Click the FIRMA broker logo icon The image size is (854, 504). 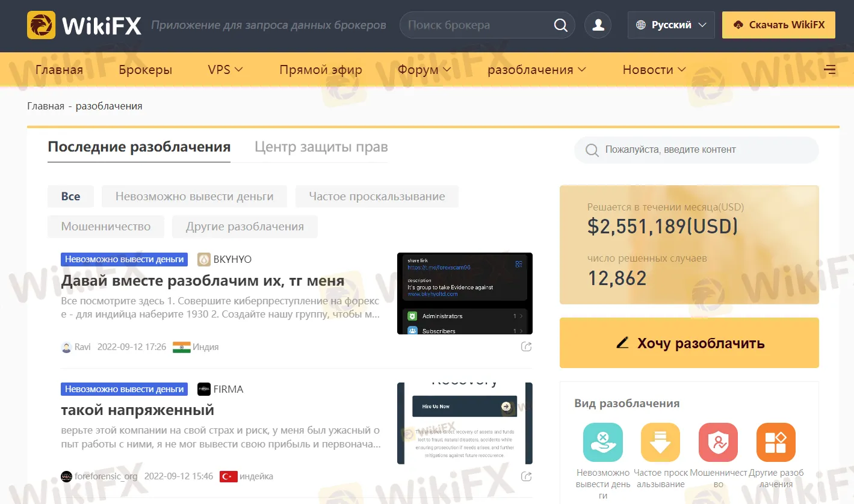204,389
